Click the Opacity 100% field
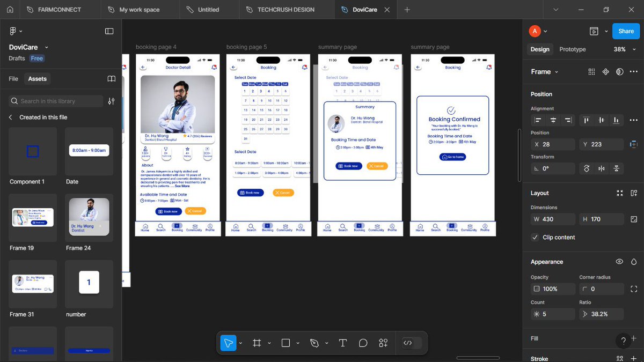The height and width of the screenshot is (362, 644). pyautogui.click(x=553, y=289)
